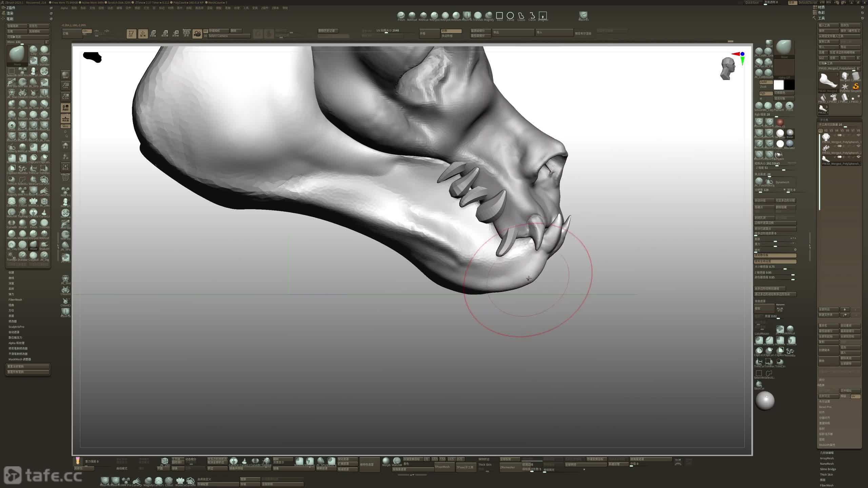The height and width of the screenshot is (488, 868).
Task: Click the TPoseMesh button at bottom
Action: (x=444, y=467)
